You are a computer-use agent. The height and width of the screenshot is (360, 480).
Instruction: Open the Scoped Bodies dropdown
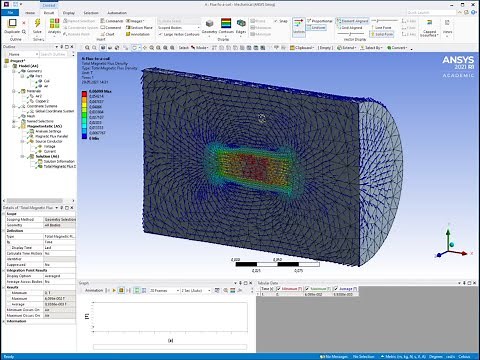coord(179,27)
